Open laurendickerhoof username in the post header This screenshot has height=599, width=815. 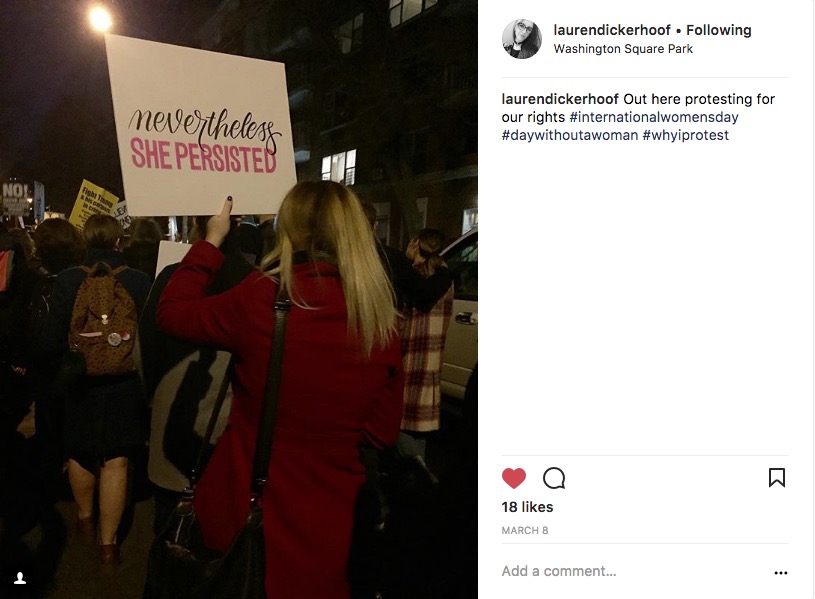[612, 30]
